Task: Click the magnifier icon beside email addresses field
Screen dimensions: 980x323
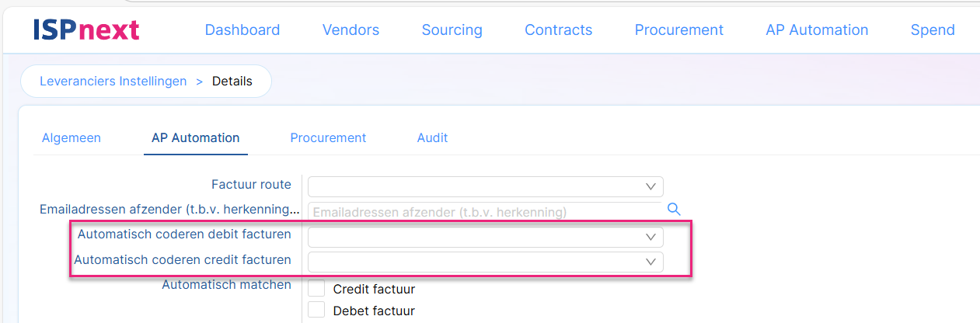Action: (x=674, y=209)
